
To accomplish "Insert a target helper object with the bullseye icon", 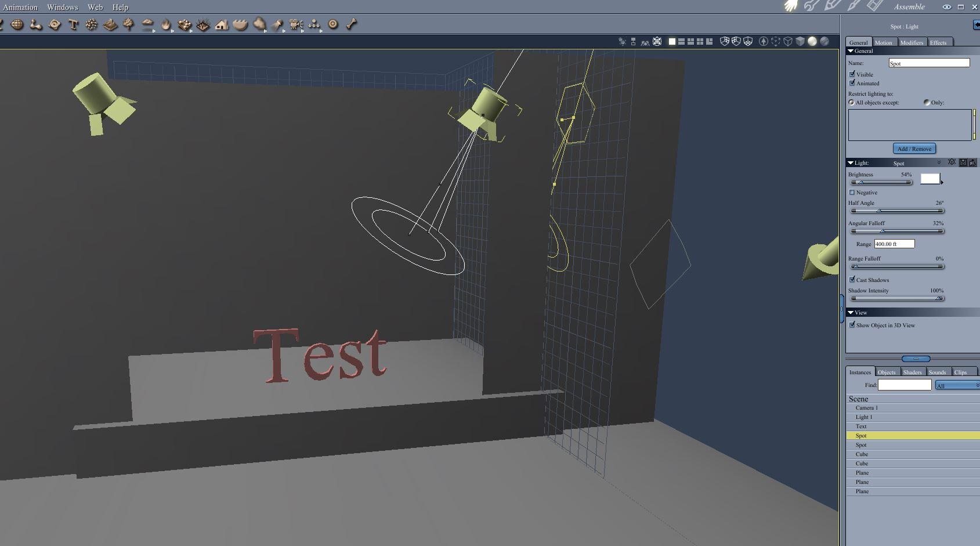I will (333, 24).
